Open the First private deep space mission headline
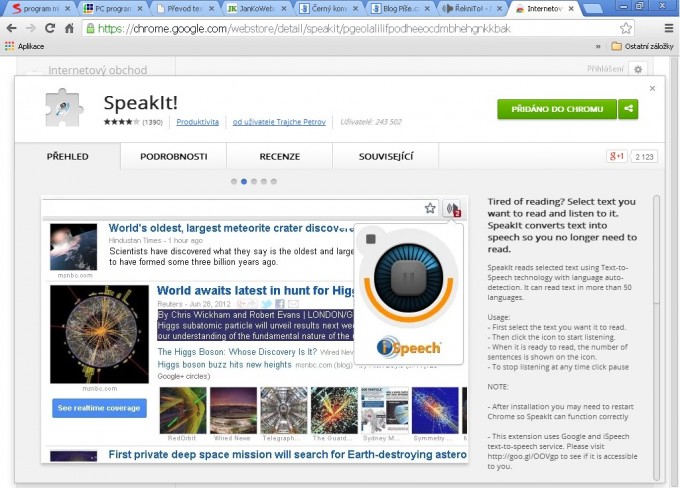Viewport: 680px width, 488px height. (x=288, y=455)
